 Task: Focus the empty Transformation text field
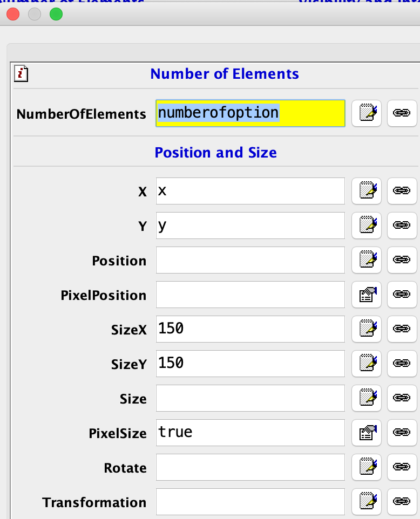[x=250, y=502]
